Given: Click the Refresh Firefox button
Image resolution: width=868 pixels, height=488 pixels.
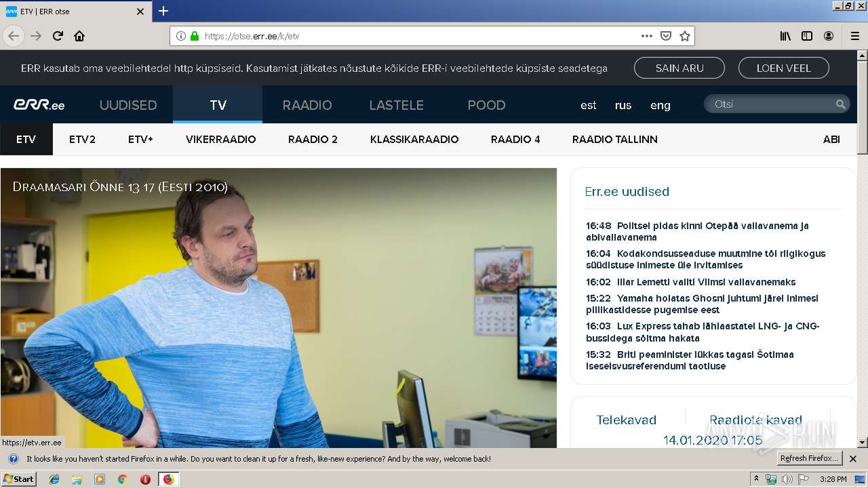Looking at the screenshot, I should (x=809, y=459).
